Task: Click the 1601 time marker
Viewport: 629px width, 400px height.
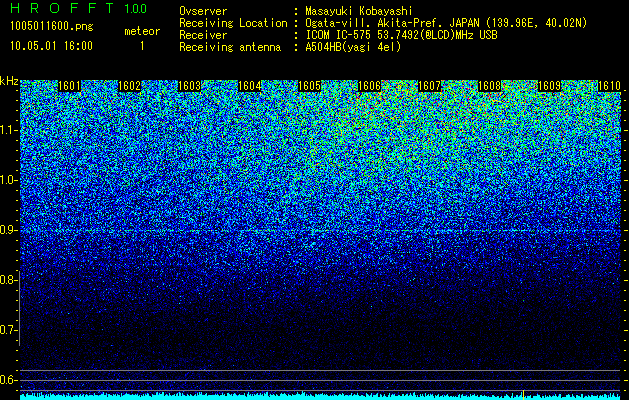Action: tap(69, 86)
